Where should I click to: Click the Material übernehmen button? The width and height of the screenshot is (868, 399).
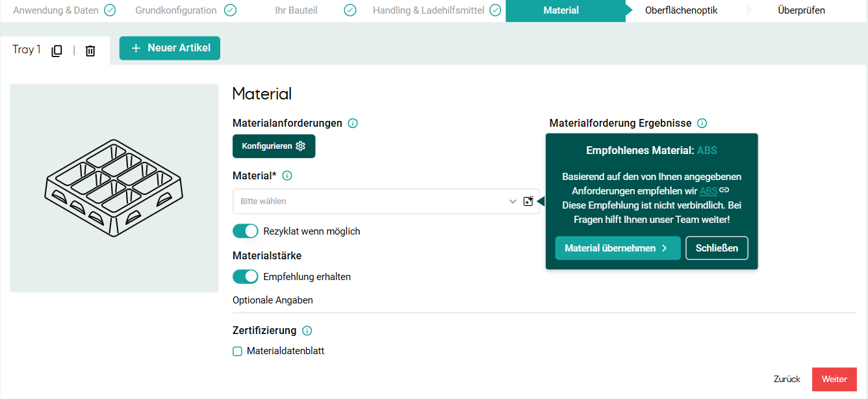coord(617,248)
